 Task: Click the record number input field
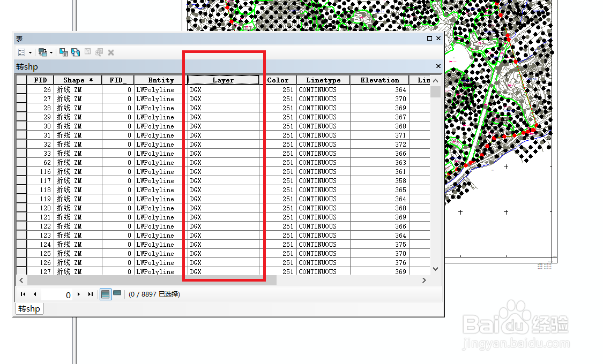pos(56,294)
